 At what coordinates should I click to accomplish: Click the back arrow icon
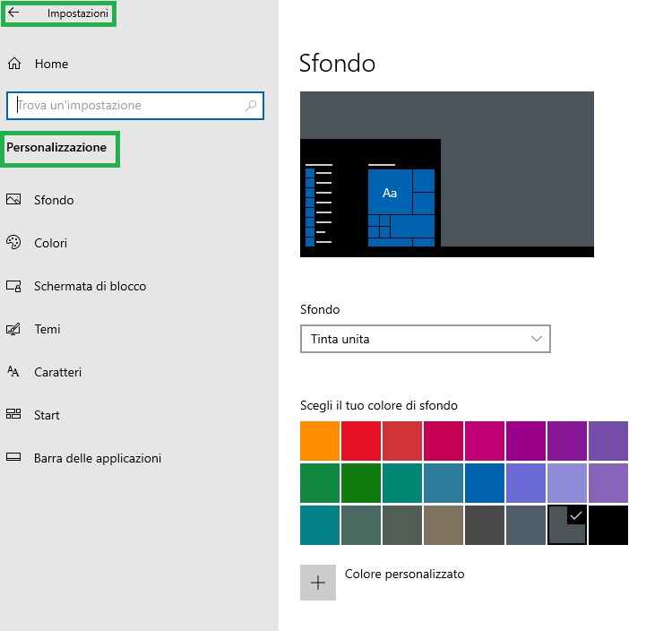point(13,13)
